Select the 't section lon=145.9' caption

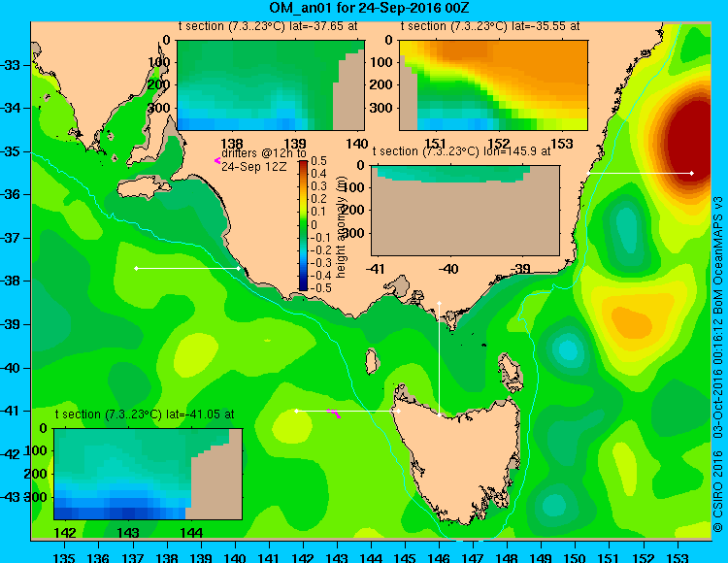[x=461, y=151]
